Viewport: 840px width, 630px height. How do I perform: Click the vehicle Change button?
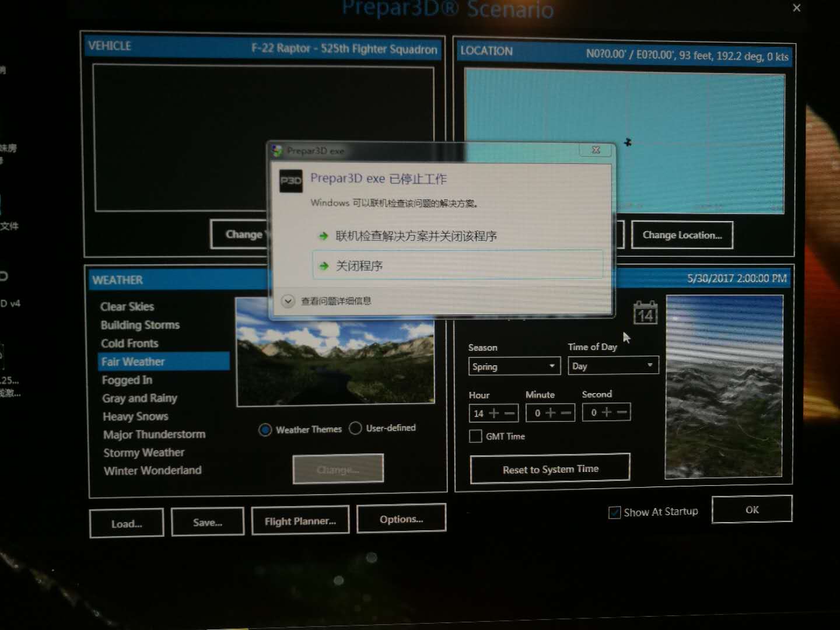click(x=240, y=235)
